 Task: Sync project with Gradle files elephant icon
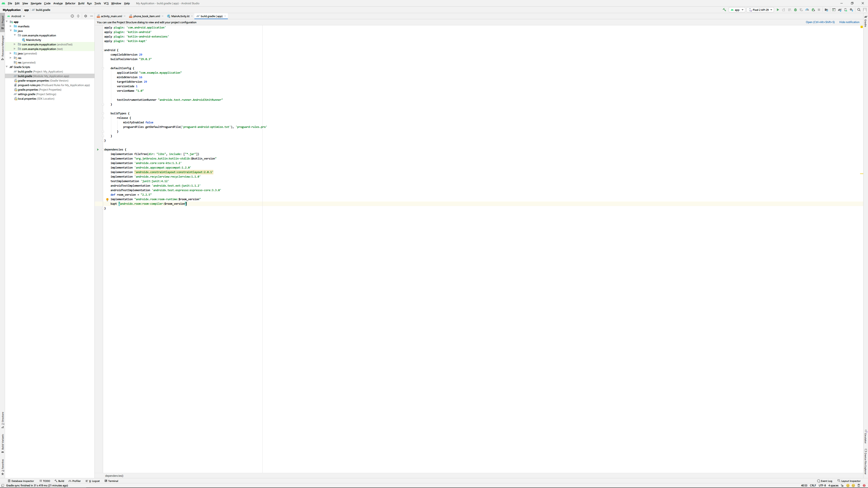[840, 10]
